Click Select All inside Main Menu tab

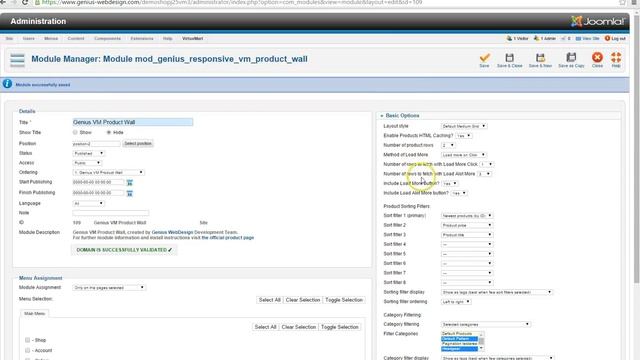[265, 327]
